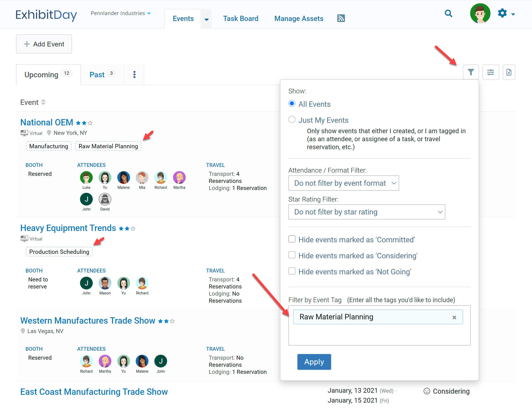The width and height of the screenshot is (532, 408).
Task: Open search using the magnifier icon
Action: coord(449,14)
